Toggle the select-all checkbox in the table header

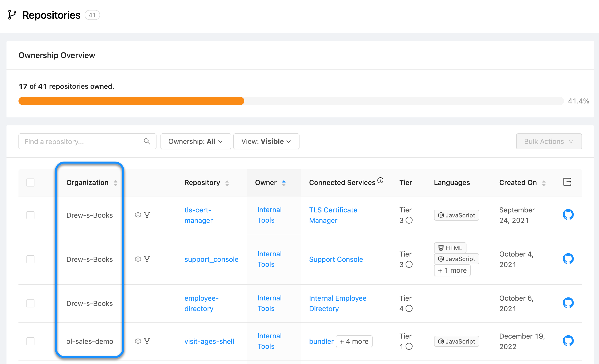point(30,182)
